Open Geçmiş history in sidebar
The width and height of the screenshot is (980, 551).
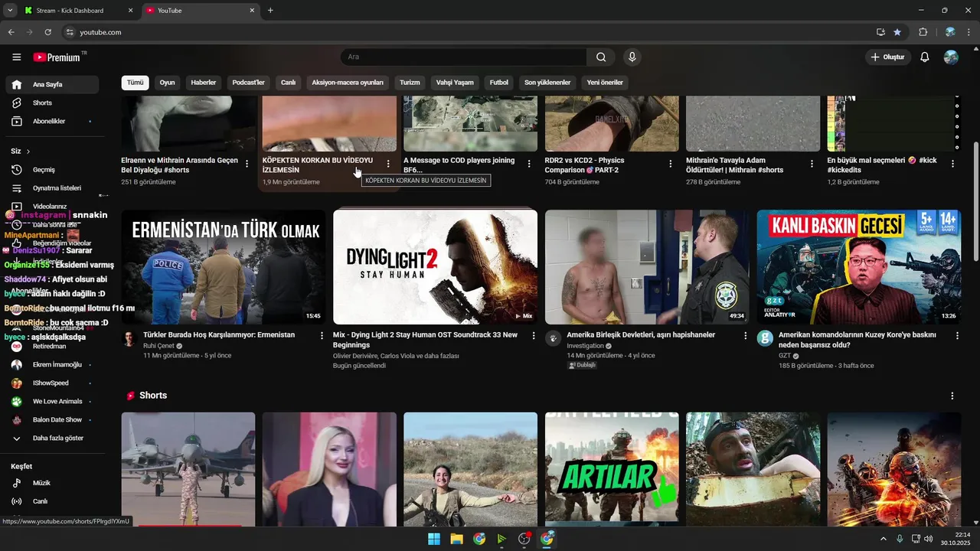[52, 170]
